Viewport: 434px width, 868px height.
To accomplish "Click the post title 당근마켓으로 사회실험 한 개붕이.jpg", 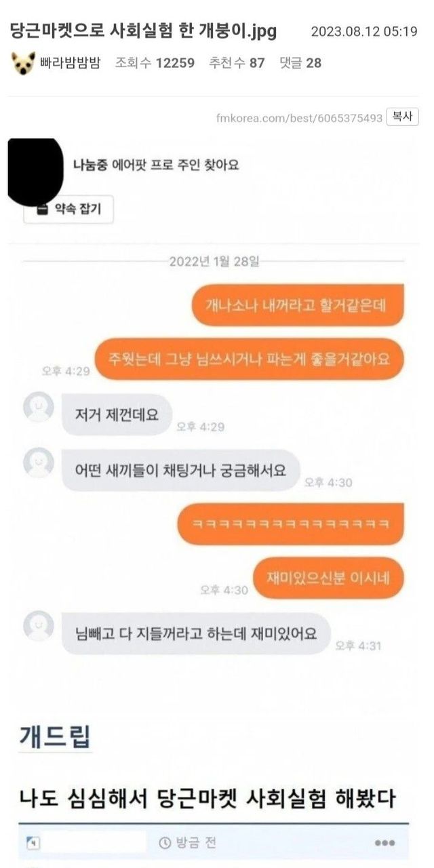I will pyautogui.click(x=144, y=31).
